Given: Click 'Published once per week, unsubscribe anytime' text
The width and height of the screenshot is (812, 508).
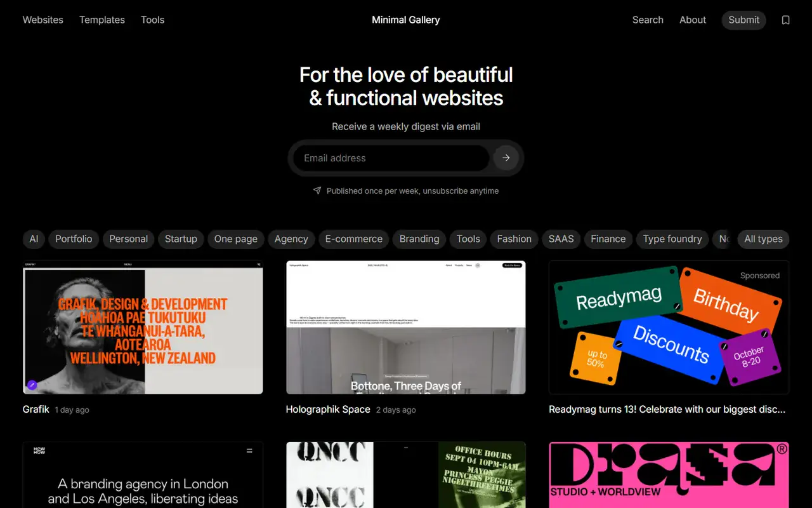Looking at the screenshot, I should pos(412,190).
